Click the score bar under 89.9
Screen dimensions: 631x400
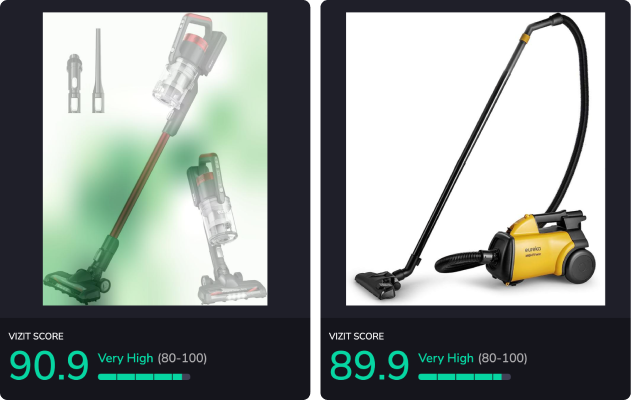(464, 377)
